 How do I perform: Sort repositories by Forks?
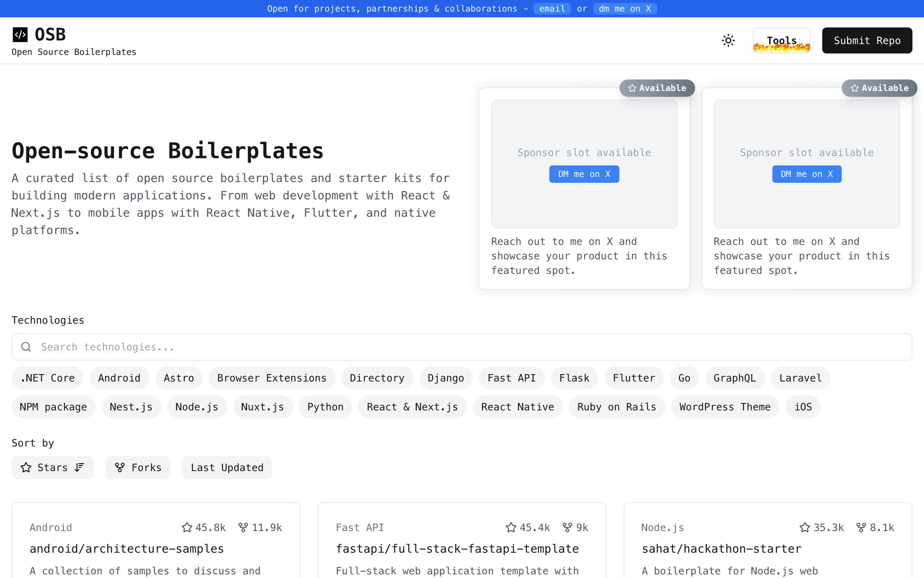(138, 467)
